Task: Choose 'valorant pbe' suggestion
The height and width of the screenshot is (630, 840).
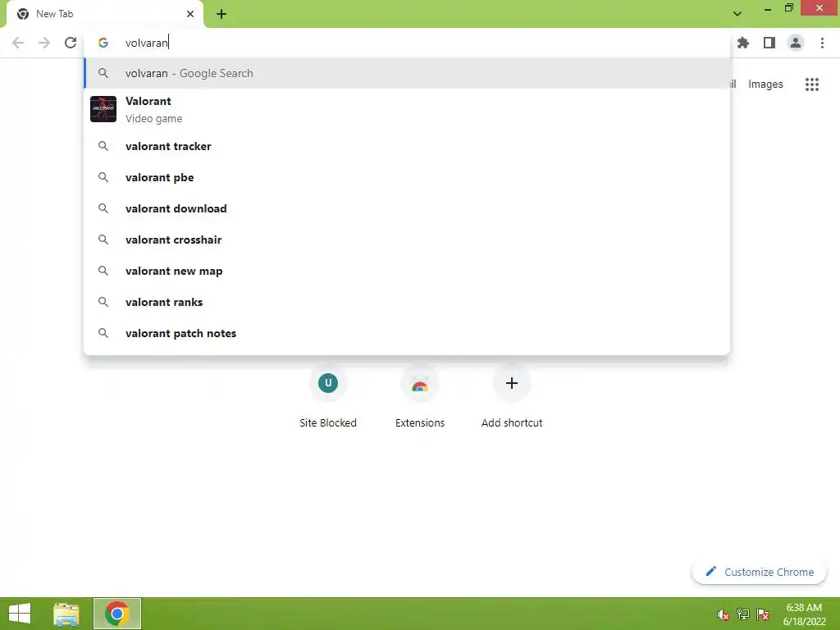Action: [x=407, y=177]
